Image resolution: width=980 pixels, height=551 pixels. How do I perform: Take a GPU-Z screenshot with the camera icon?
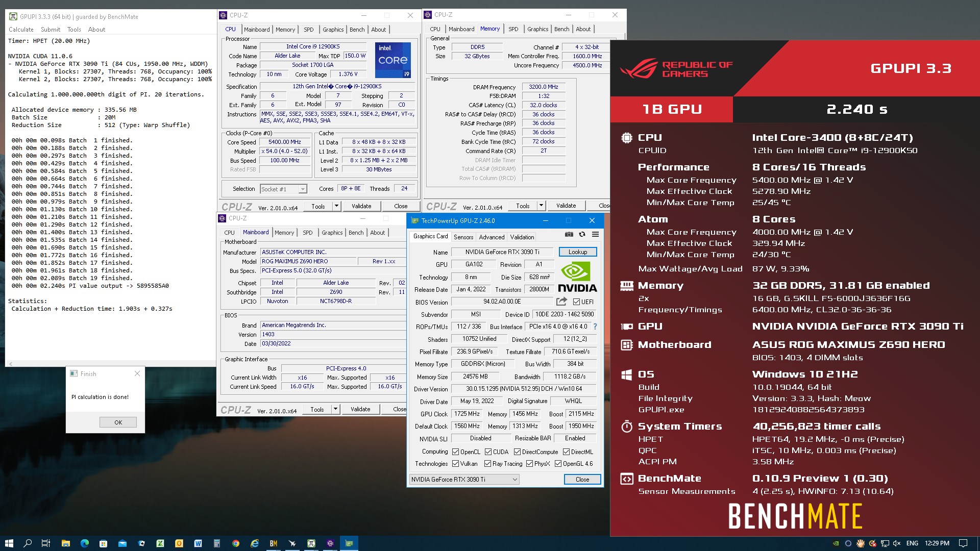click(x=569, y=234)
